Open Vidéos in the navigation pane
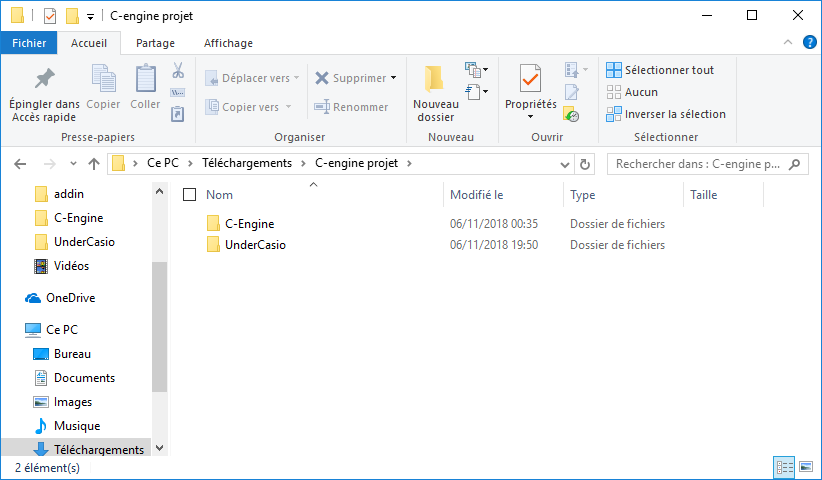 pos(61,266)
